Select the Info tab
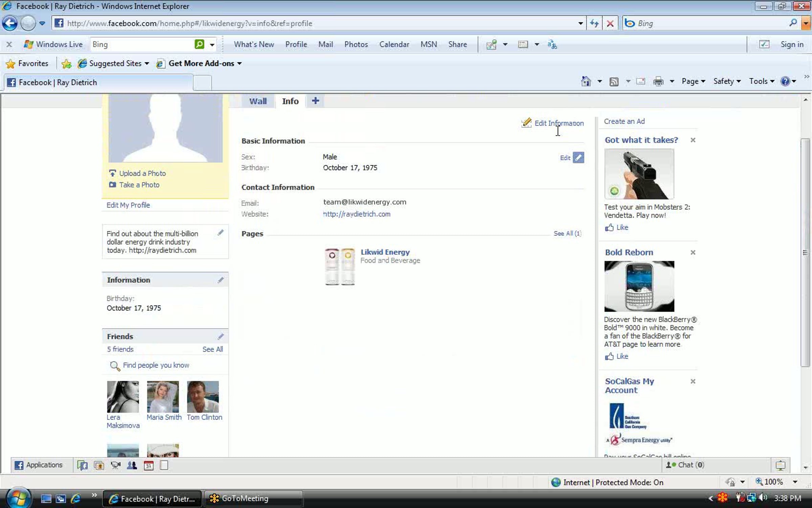812x508 pixels. 290,101
